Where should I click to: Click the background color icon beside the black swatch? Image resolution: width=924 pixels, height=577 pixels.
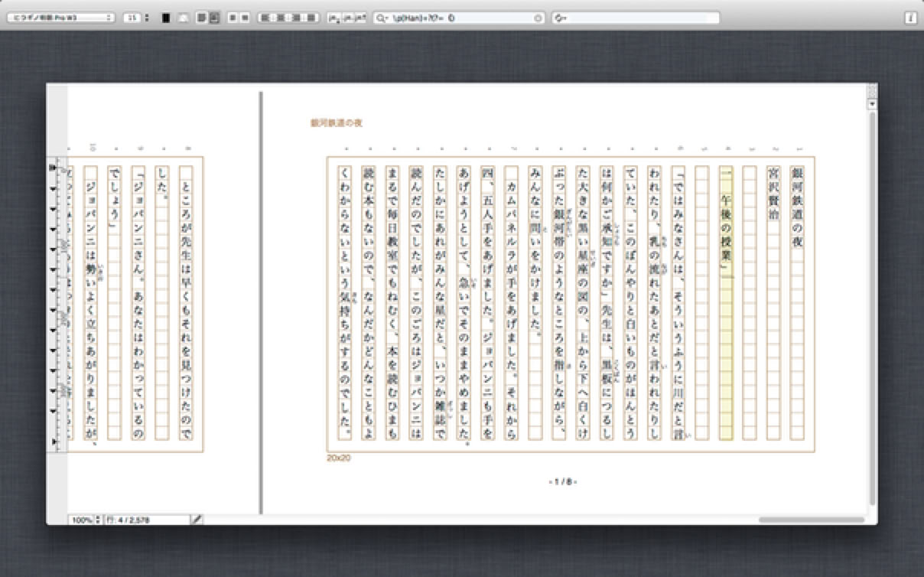tap(181, 18)
